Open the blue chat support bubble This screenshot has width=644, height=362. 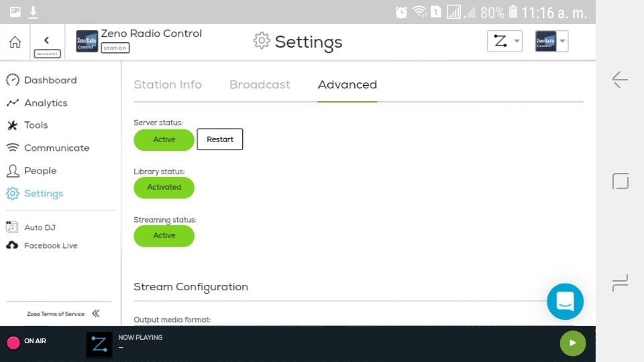[565, 301]
